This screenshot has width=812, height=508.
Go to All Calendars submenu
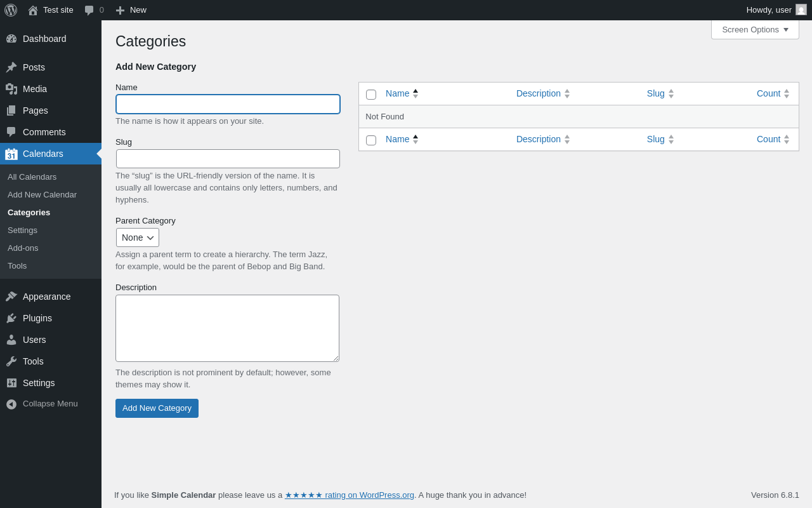pyautogui.click(x=32, y=177)
